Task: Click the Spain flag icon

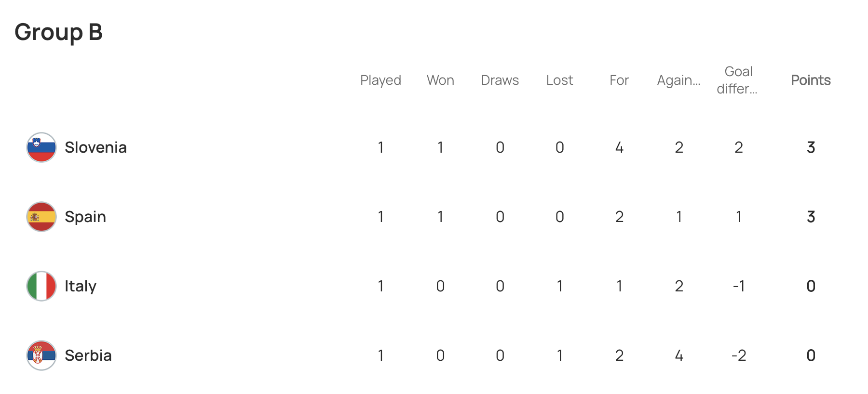Action: (x=41, y=217)
